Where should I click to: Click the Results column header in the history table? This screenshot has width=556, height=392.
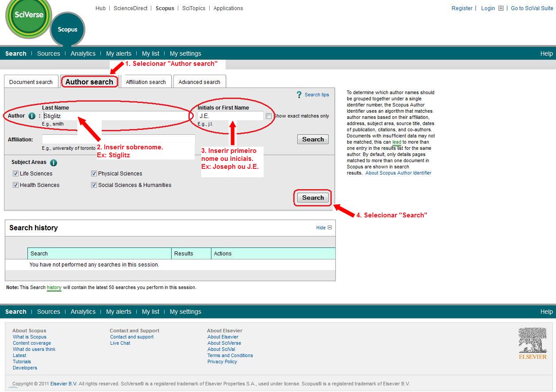tap(191, 253)
